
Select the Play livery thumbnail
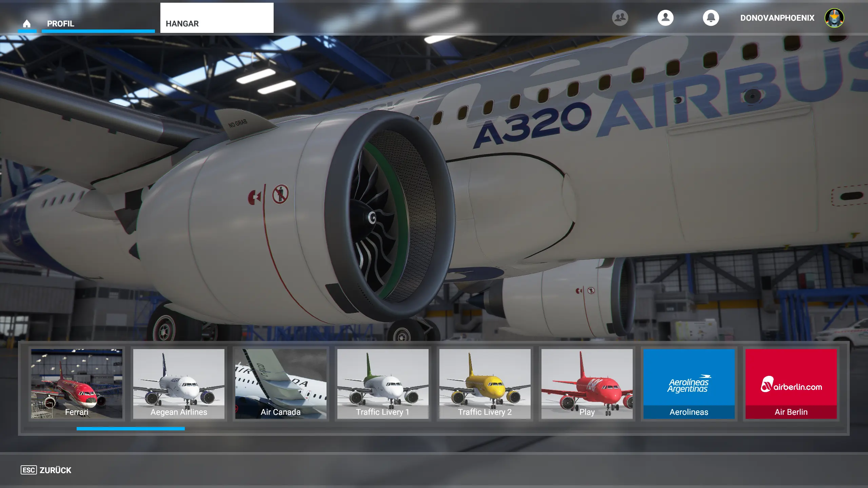(x=587, y=384)
